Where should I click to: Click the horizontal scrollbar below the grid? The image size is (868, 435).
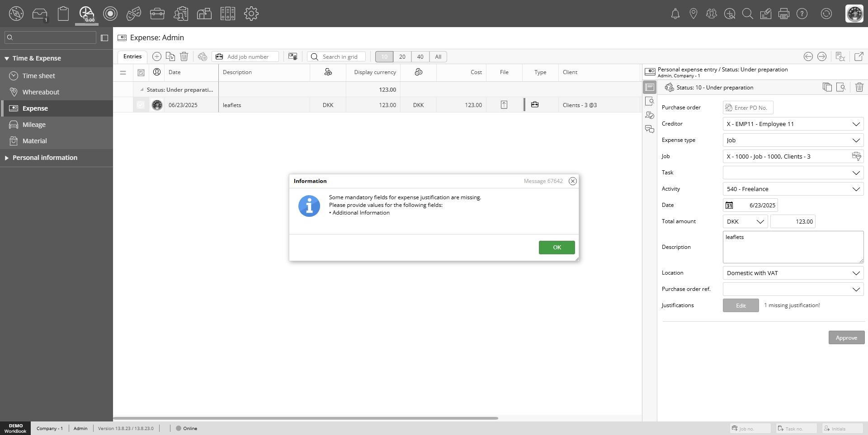tap(306, 418)
